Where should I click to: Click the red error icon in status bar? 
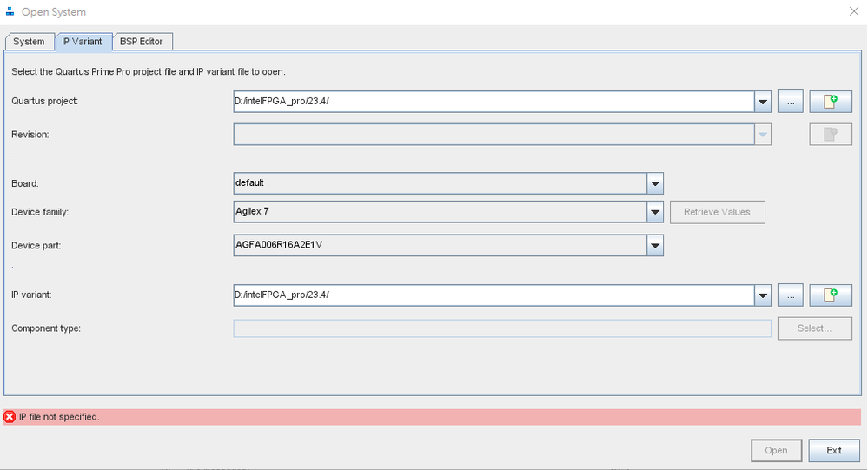(10, 417)
